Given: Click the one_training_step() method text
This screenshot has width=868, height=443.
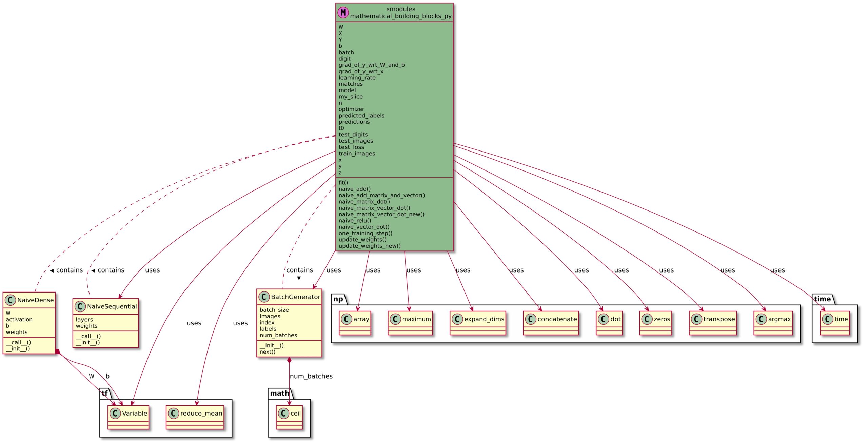Looking at the screenshot, I should [366, 233].
